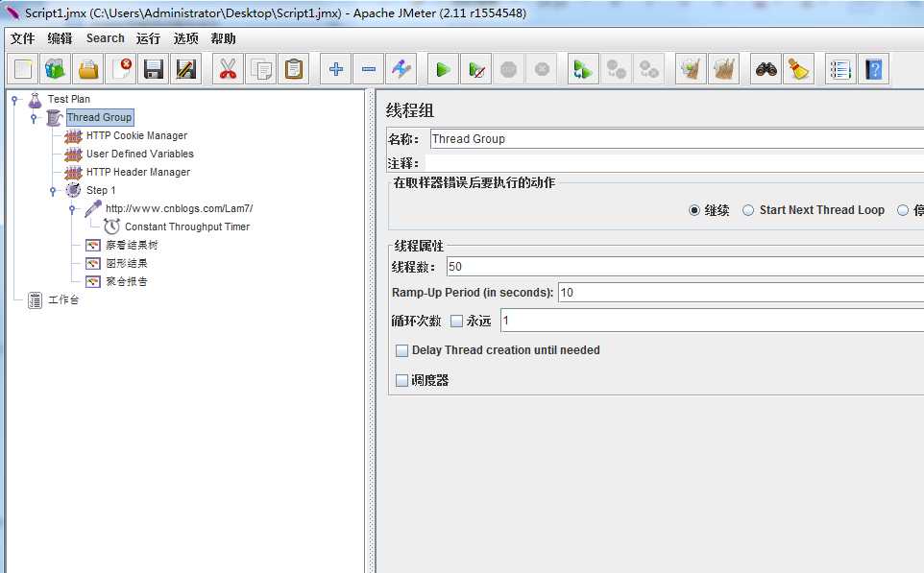The height and width of the screenshot is (573, 924).
Task: Collapse the cnblogs HTTP request expander
Action: [72, 209]
